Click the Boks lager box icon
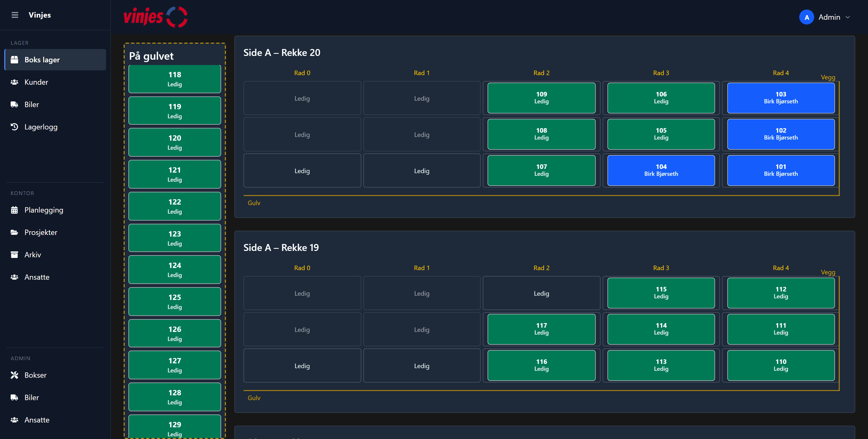868x439 pixels. 14,60
